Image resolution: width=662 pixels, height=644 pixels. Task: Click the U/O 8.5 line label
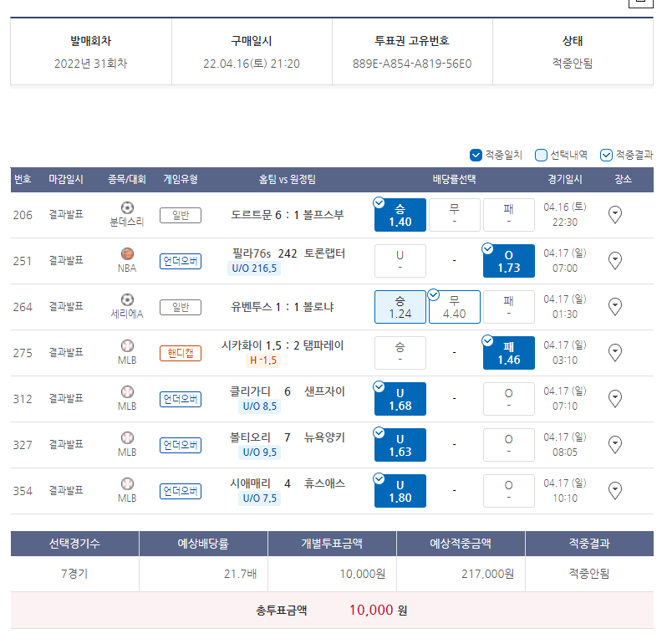pyautogui.click(x=260, y=406)
